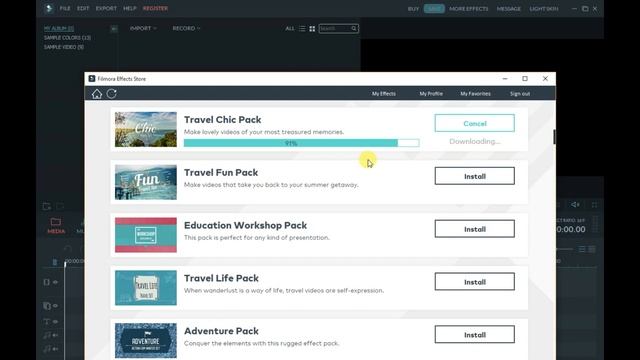Mute the first music track
Screen dimensions: 640x360
56,335
